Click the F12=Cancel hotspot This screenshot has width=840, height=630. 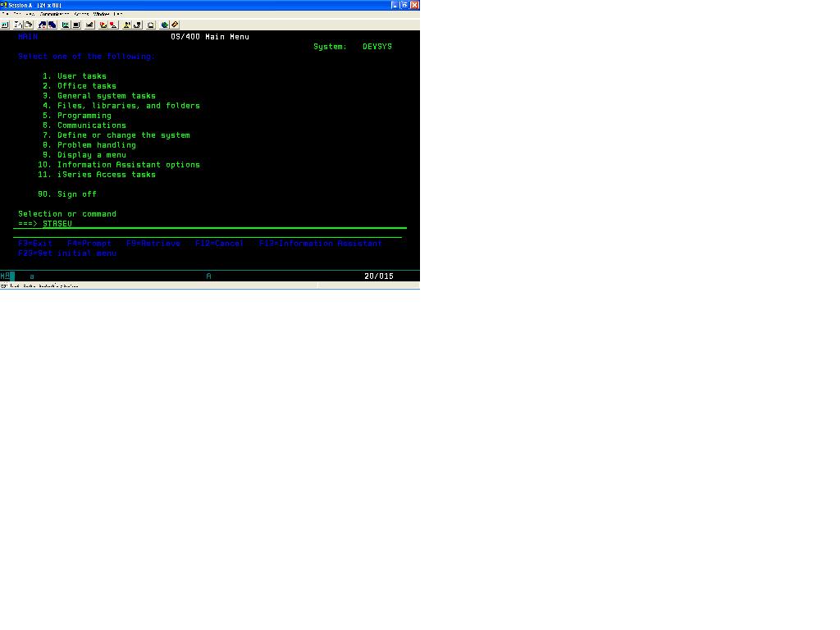[x=219, y=243]
